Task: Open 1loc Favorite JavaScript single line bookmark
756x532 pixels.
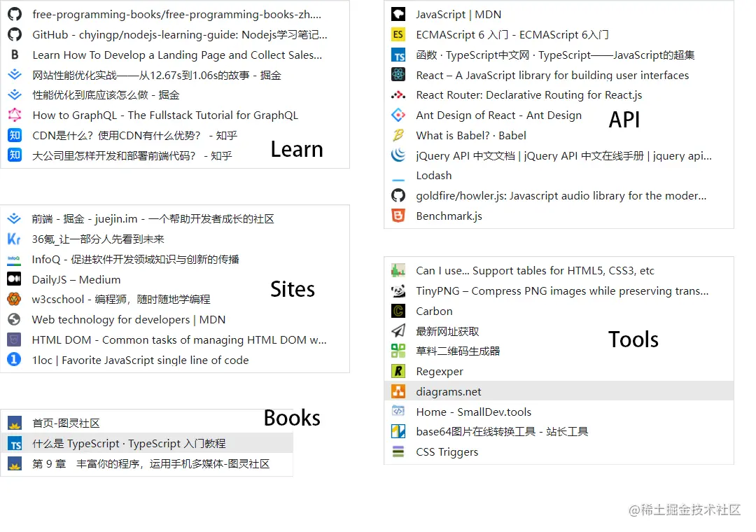Action: [140, 360]
